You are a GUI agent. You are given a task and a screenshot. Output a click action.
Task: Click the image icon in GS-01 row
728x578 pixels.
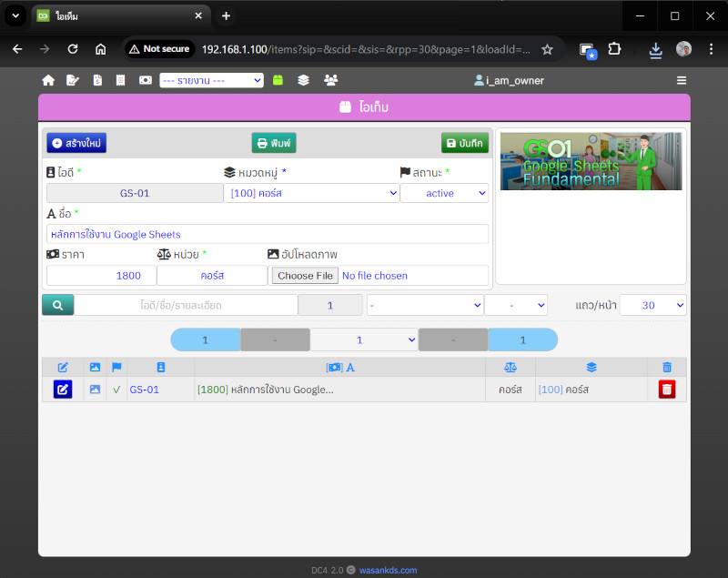coord(95,390)
